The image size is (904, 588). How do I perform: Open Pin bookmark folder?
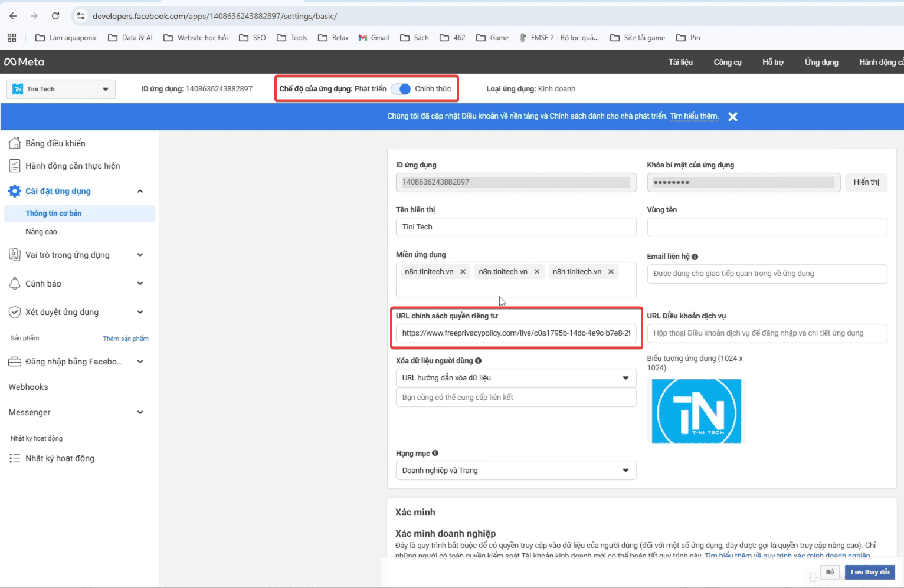point(688,38)
